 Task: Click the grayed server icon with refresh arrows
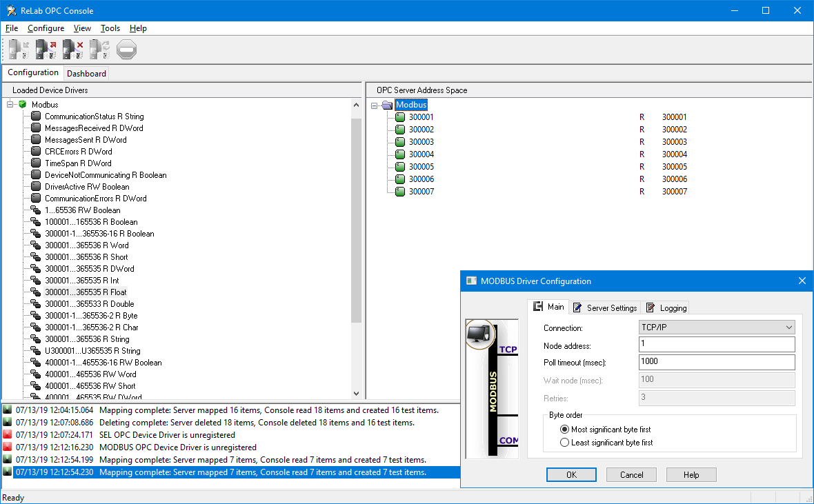coord(99,50)
